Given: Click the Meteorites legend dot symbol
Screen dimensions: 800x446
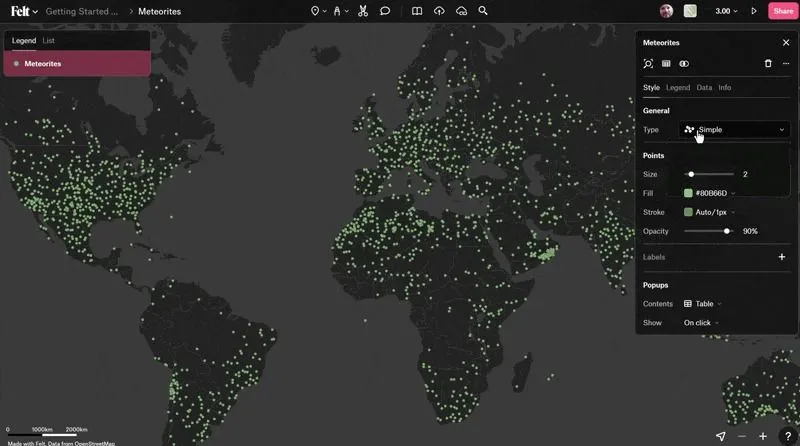Looking at the screenshot, I should click(x=16, y=64).
